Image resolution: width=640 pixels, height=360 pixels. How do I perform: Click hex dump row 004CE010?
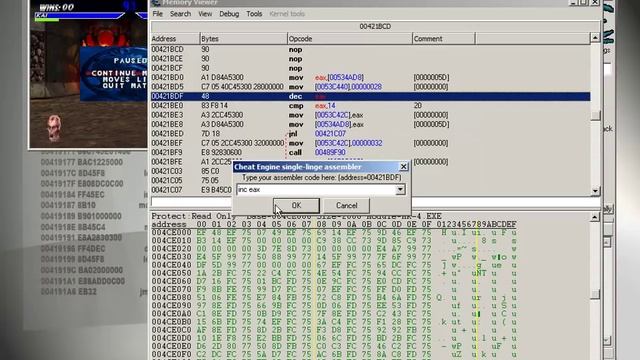coord(334,241)
